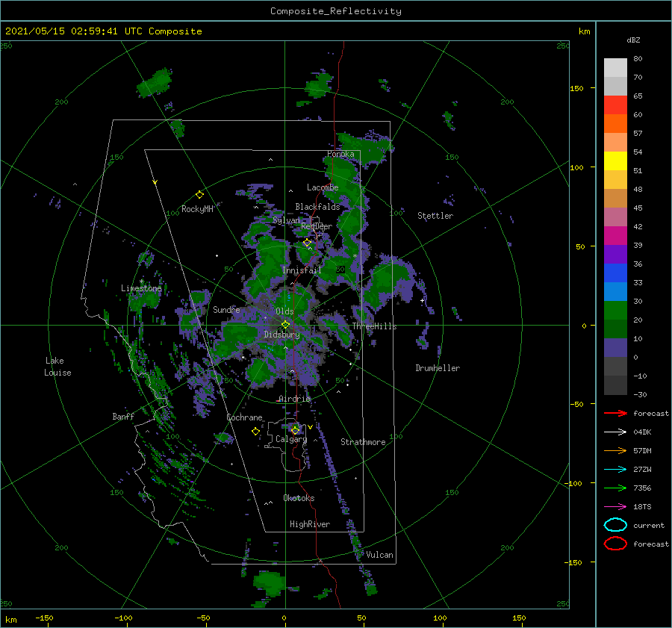This screenshot has height=628, width=672.
Task: Click the yellow 54 dBZ color swatch
Action: tap(615, 161)
